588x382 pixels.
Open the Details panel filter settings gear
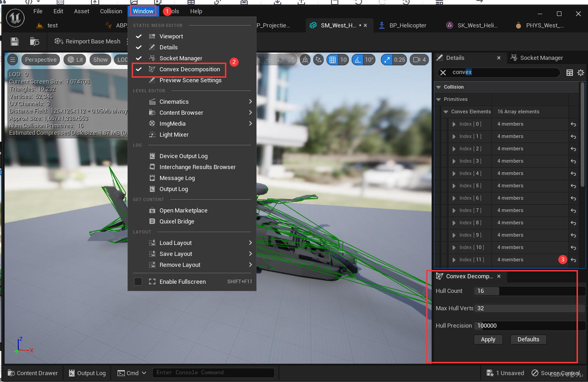(580, 72)
